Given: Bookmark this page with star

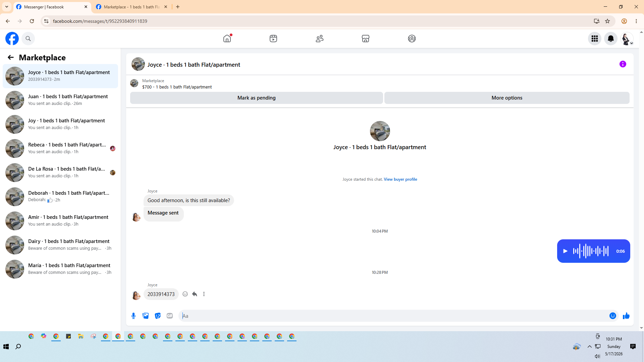Looking at the screenshot, I should point(607,21).
